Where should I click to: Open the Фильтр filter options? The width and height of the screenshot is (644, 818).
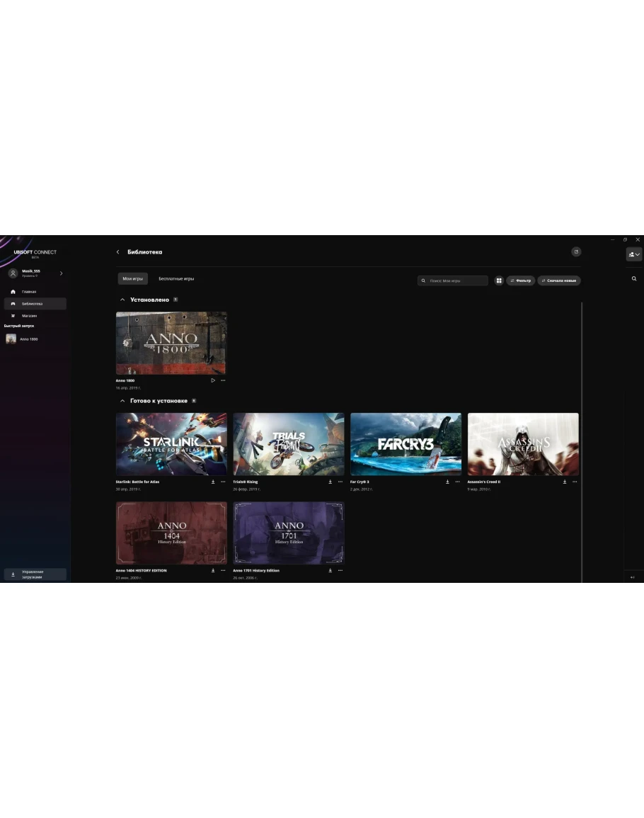pyautogui.click(x=520, y=280)
